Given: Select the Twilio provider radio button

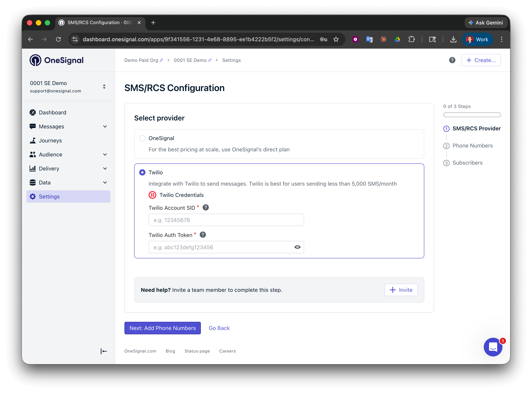Looking at the screenshot, I should click(142, 172).
